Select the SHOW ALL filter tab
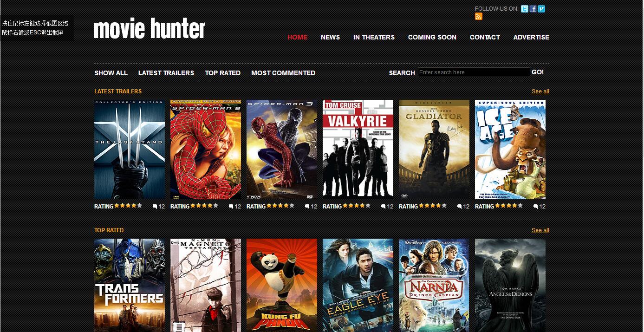This screenshot has width=644, height=332. pos(111,73)
